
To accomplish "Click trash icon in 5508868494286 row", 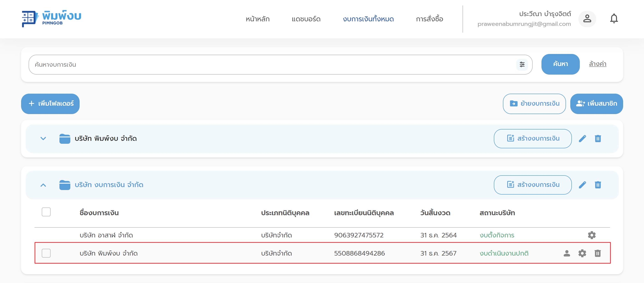I will tap(597, 253).
